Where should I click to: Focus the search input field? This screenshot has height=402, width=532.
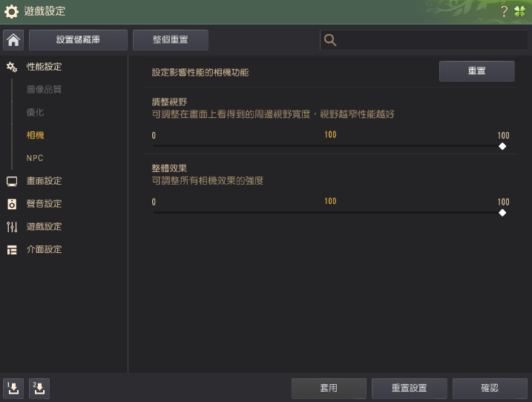(424, 40)
